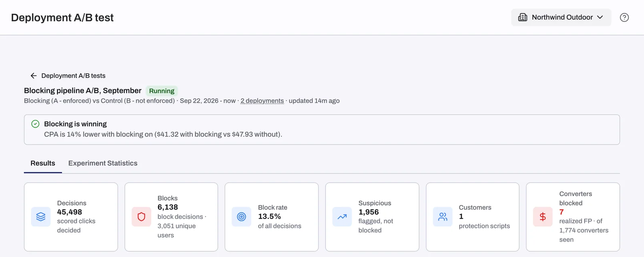This screenshot has height=257, width=644.
Task: Click the Converters blocked dollar icon
Action: click(x=543, y=217)
